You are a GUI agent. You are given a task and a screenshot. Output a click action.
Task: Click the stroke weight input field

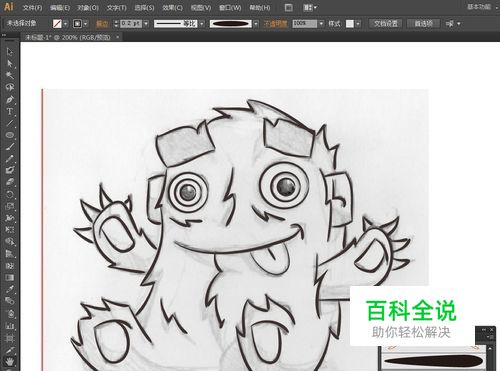click(131, 24)
